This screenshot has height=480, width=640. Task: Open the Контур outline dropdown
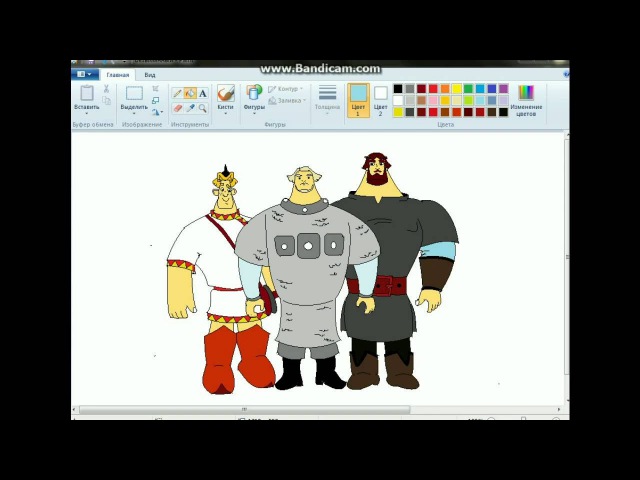tap(286, 89)
